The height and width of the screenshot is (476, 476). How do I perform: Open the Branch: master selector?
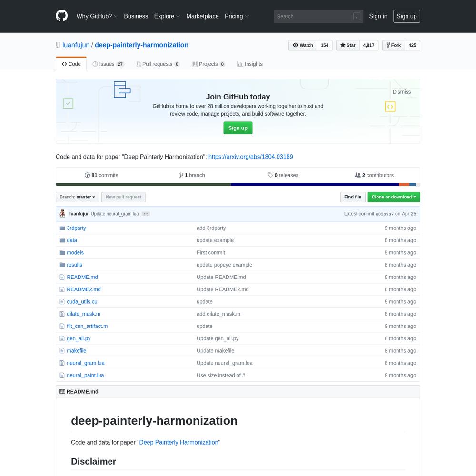(x=78, y=197)
